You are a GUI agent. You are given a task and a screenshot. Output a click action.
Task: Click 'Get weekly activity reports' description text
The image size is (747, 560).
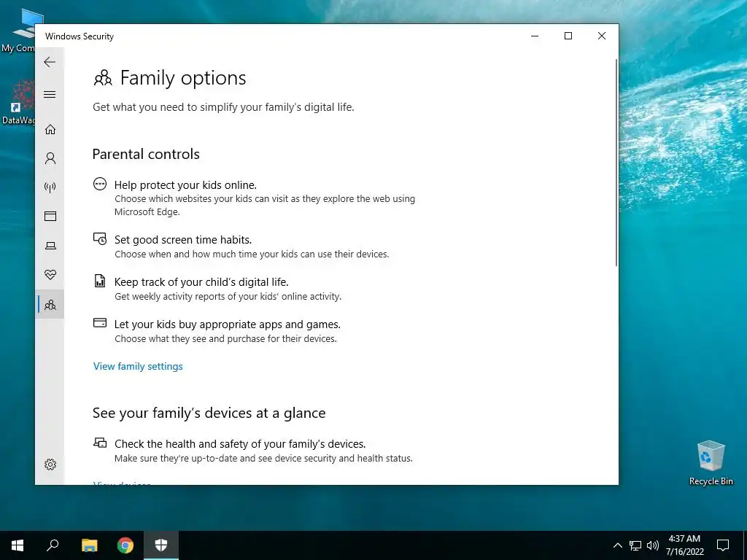[228, 296]
